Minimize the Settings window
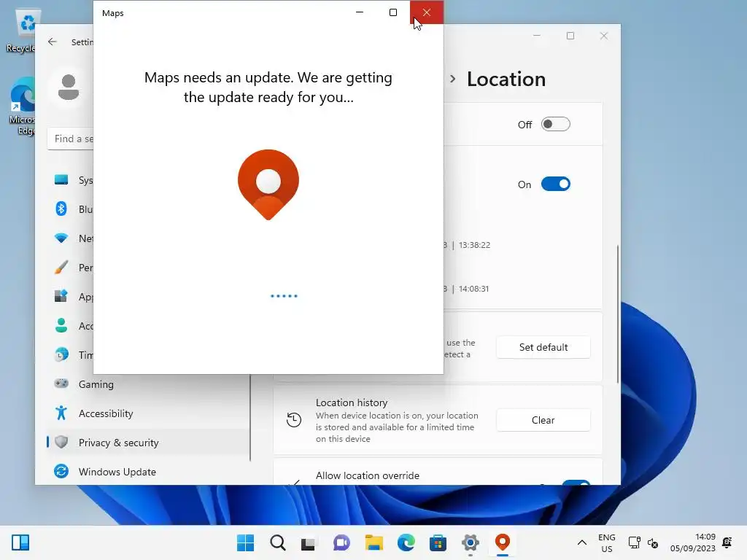This screenshot has width=747, height=560. click(537, 36)
